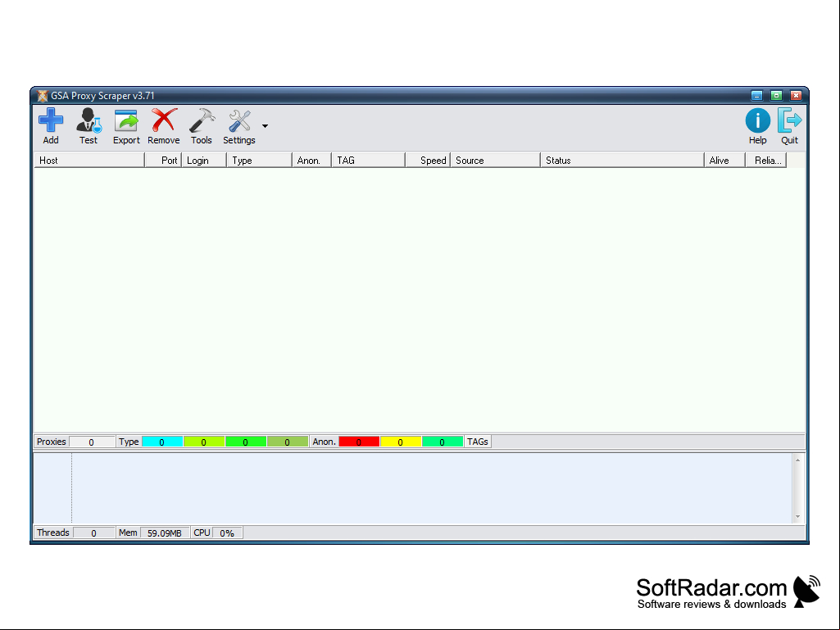This screenshot has width=840, height=630.
Task: Expand the Settings dropdown arrow
Action: 266,126
